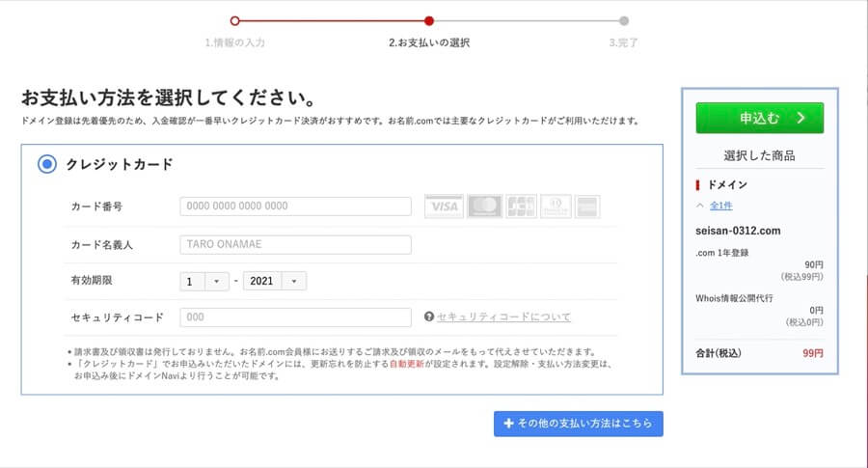Select the クレジットカード radio button
This screenshot has height=468, width=868.
click(x=47, y=164)
